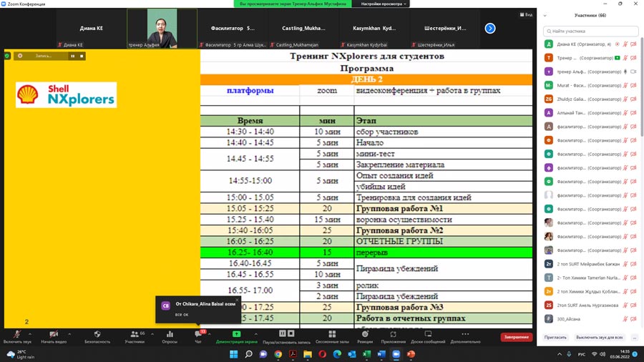Pause via the top-left Запись indicator
The height and width of the screenshot is (362, 644).
pos(73,56)
